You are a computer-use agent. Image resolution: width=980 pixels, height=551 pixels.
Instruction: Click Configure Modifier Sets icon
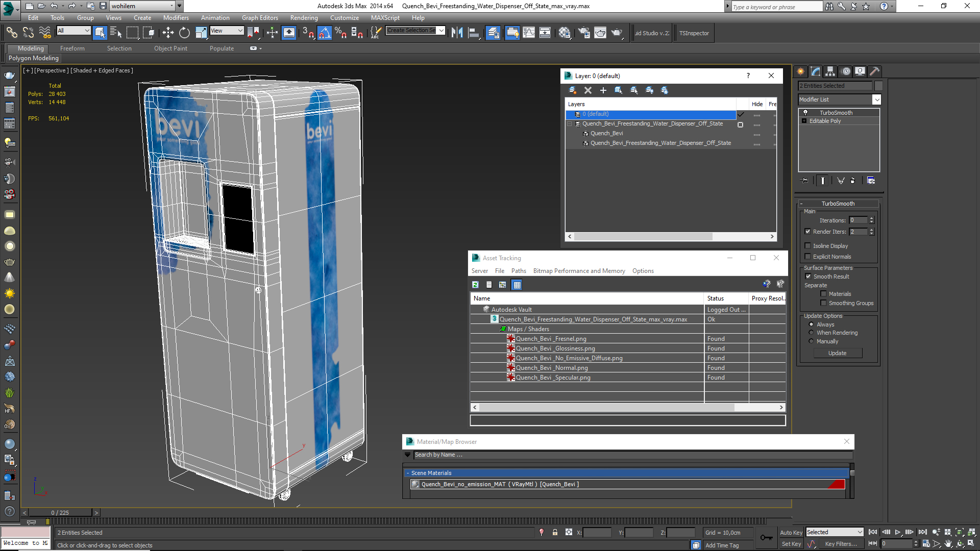pyautogui.click(x=871, y=181)
